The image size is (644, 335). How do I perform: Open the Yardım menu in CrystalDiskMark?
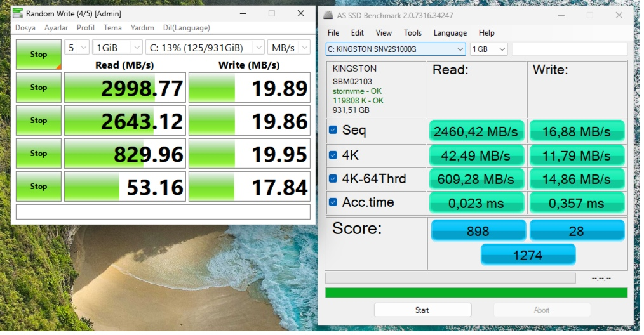click(x=142, y=28)
